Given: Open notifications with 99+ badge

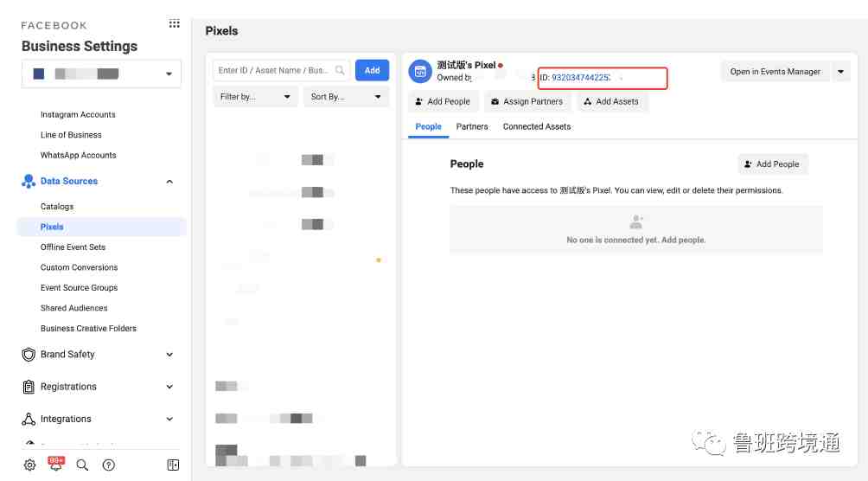Looking at the screenshot, I should [56, 464].
